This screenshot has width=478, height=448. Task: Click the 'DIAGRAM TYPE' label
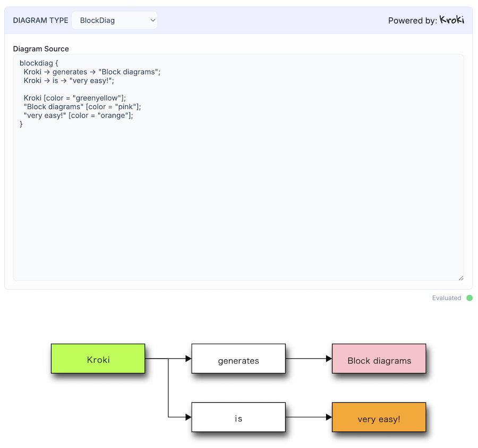click(40, 20)
